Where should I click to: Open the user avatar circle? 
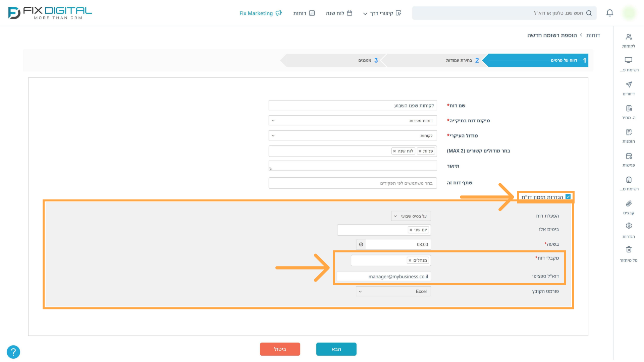point(629,13)
